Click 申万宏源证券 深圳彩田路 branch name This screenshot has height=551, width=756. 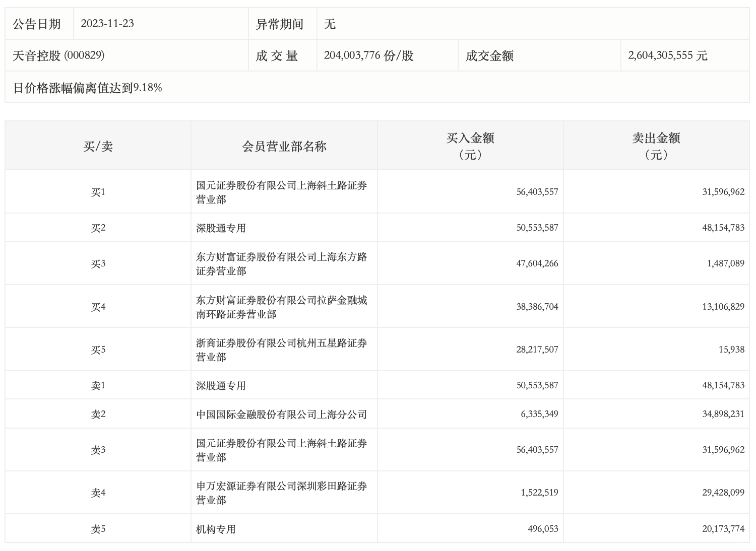point(281,493)
